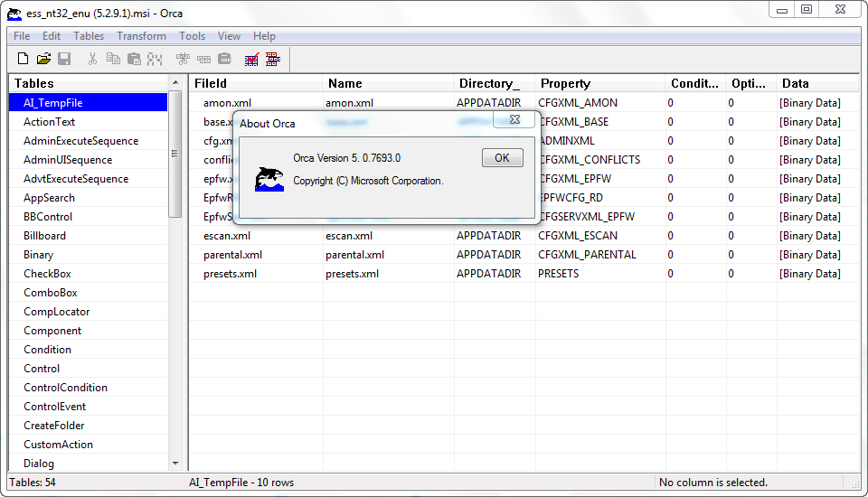Select the CustomAction table
868x497 pixels.
click(x=88, y=445)
